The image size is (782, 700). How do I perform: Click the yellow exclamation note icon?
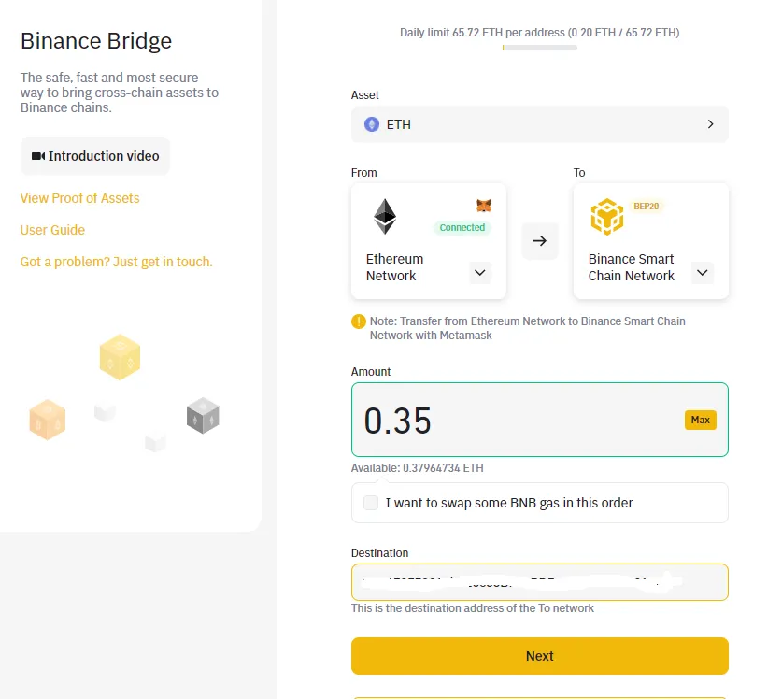point(359,321)
